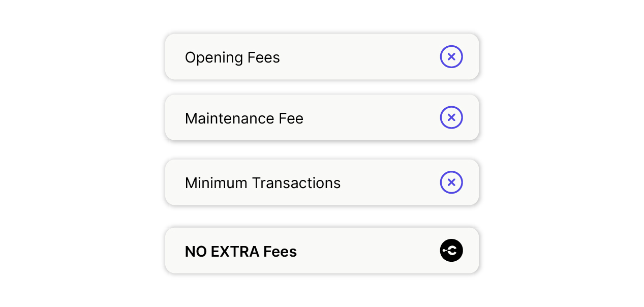Click the Maintenance Fee card background

(x=322, y=117)
